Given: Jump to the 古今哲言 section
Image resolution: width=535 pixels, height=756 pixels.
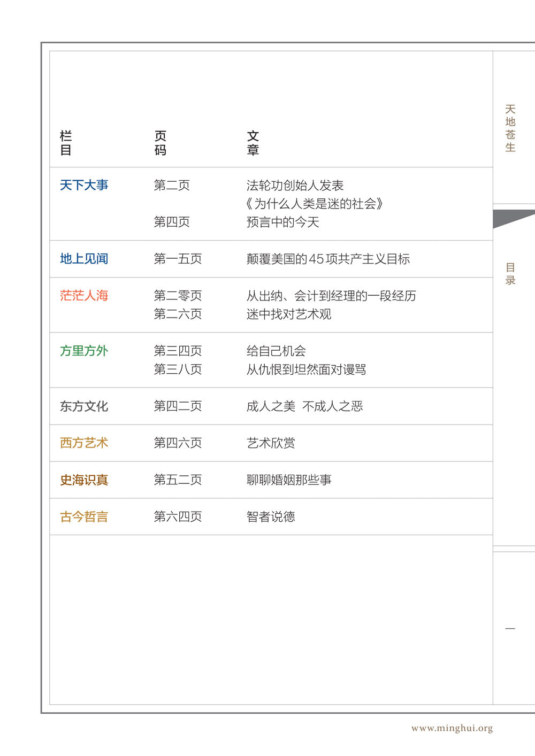Looking at the screenshot, I should (84, 517).
